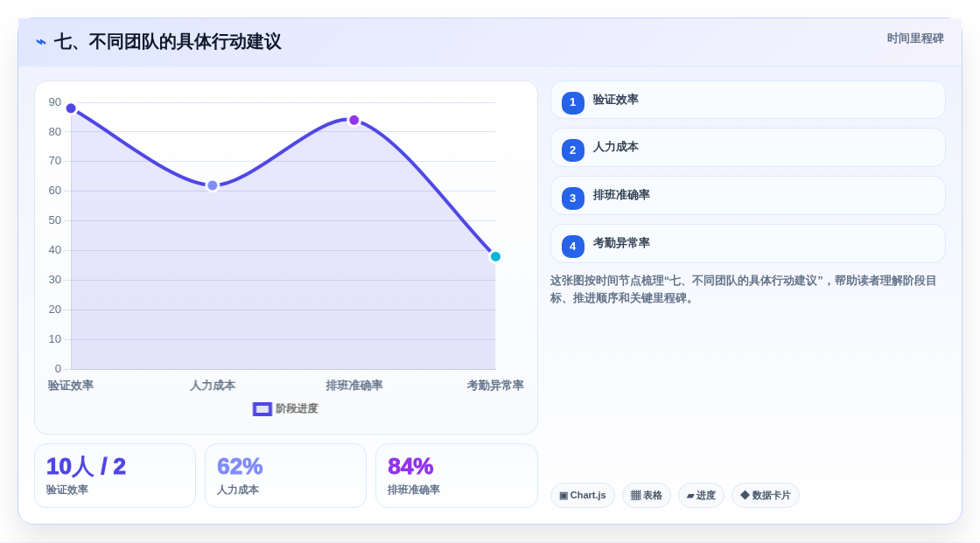Screen dimensions: 980x543
Task: Click the y-axis value 50
Action: tap(55, 220)
